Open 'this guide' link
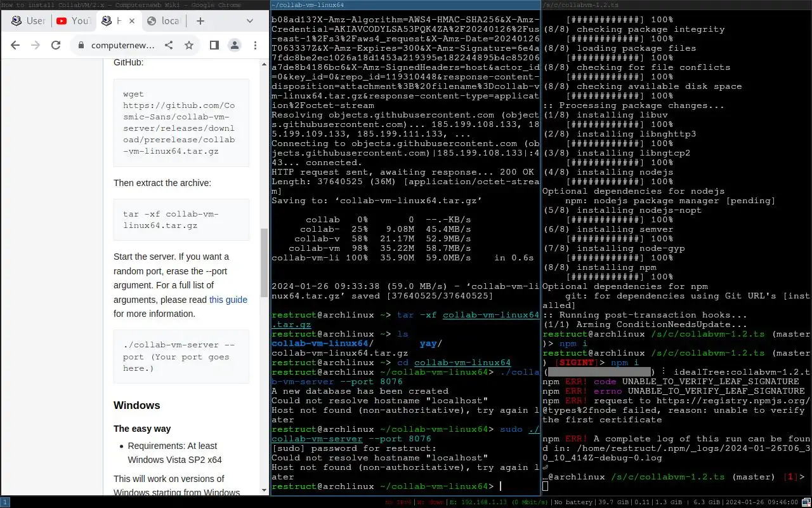Screen dimensions: 812x508 click(x=228, y=300)
